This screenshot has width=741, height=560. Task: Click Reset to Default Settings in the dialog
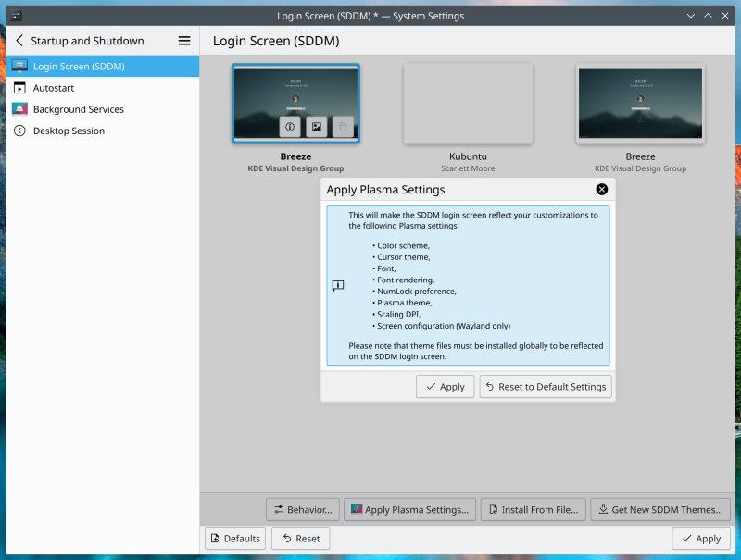point(545,386)
